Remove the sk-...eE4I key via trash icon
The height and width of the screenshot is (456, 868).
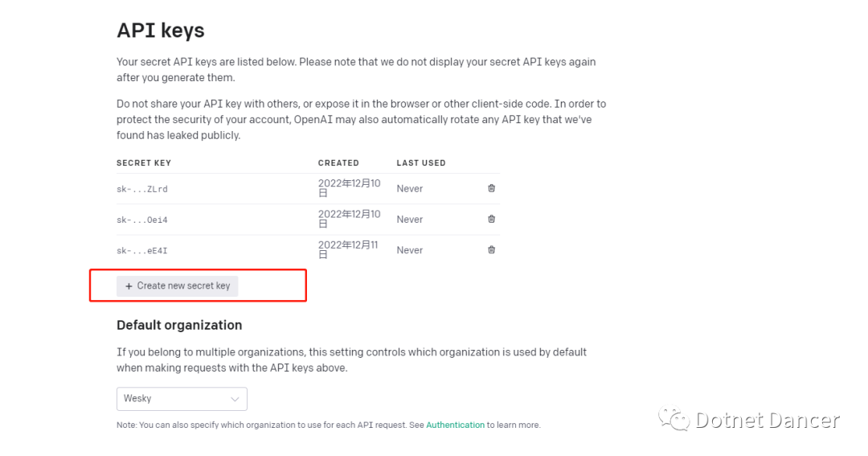click(x=491, y=249)
